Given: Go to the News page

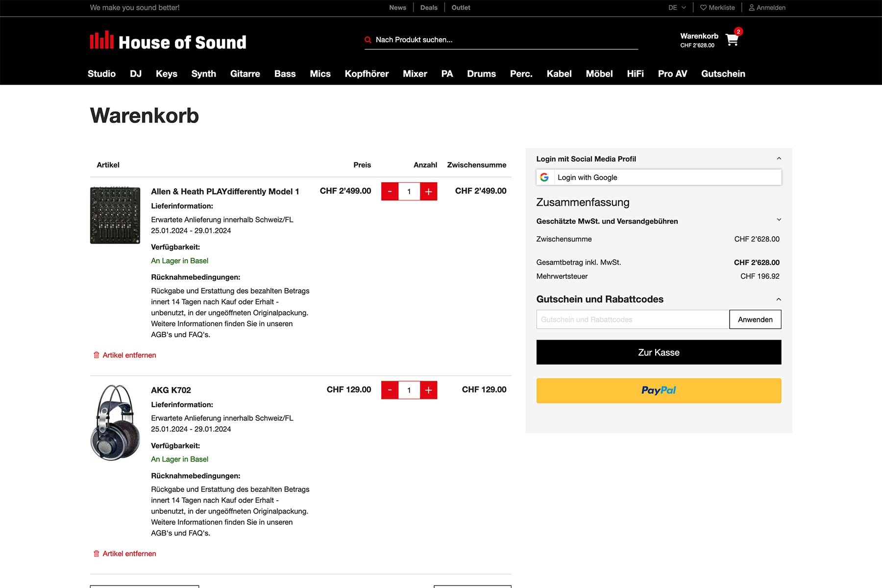Looking at the screenshot, I should click(x=397, y=7).
